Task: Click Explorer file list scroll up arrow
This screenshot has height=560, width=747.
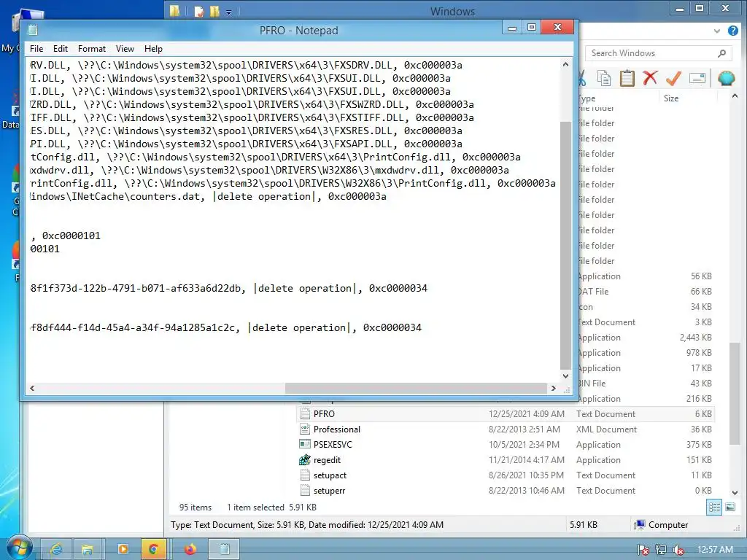Action: tap(735, 96)
